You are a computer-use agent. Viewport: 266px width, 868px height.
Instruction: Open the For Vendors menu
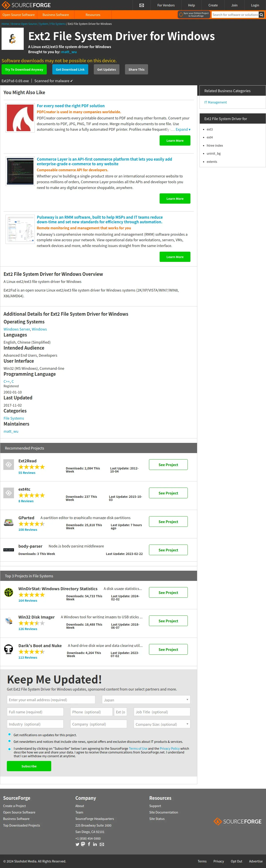166,5
